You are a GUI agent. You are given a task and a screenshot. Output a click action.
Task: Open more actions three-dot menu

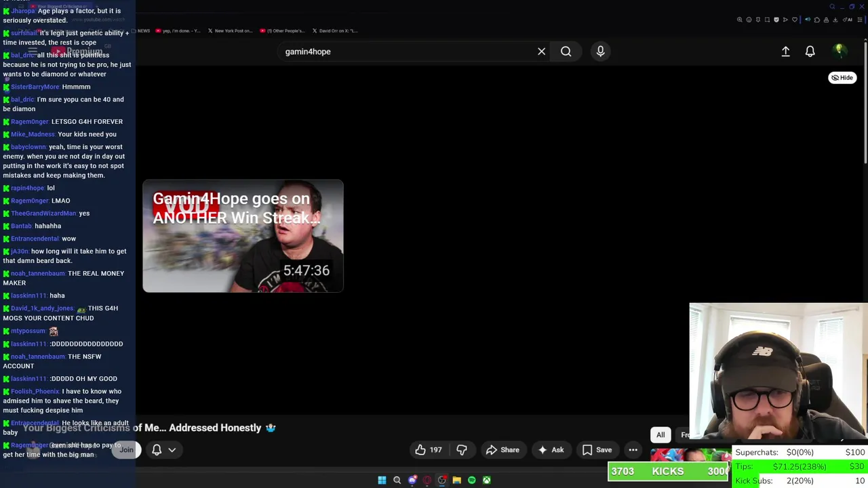click(633, 449)
